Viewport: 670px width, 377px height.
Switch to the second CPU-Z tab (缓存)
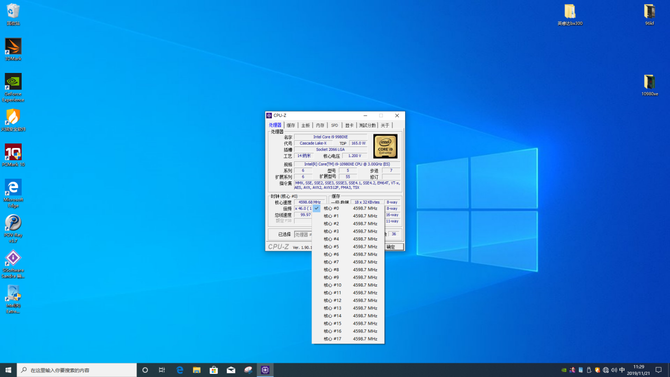291,125
